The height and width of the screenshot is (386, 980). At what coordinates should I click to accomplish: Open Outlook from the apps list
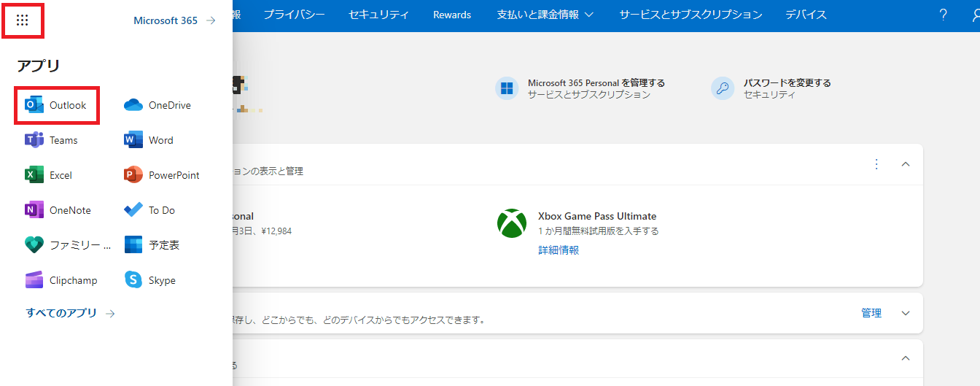coord(56,105)
